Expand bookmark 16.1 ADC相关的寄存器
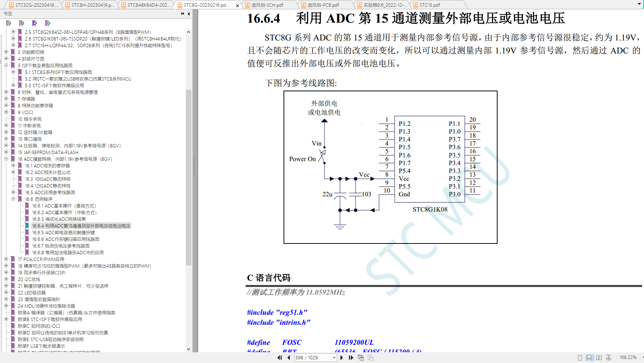The width and height of the screenshot is (644, 363). 13,166
